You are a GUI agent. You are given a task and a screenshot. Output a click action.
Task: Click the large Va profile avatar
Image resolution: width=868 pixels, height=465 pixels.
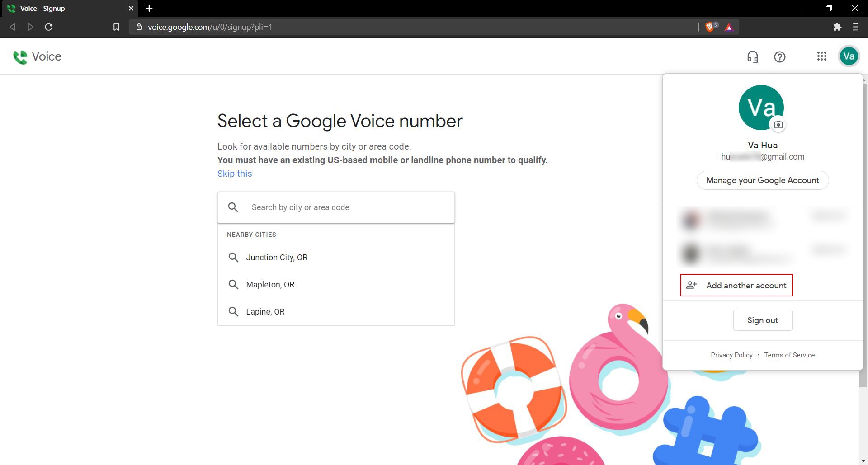coord(761,108)
